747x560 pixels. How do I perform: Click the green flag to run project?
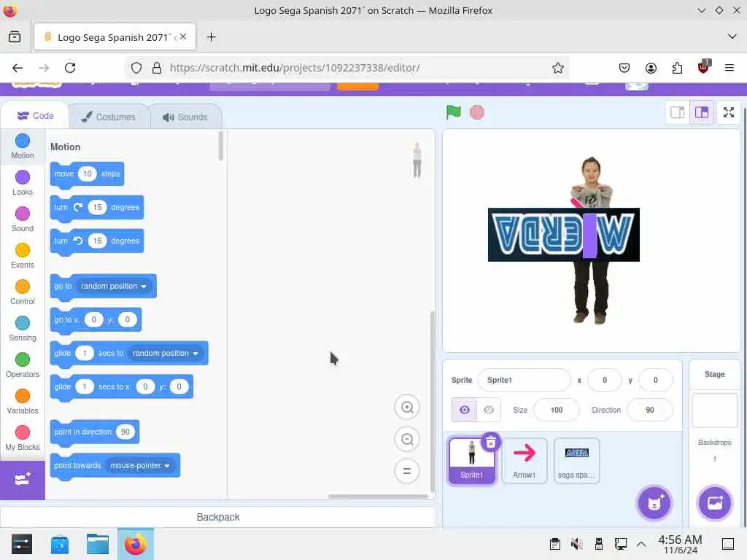pos(453,112)
